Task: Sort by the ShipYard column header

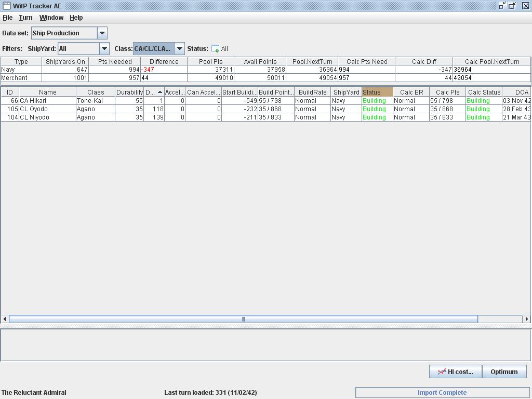Action: (x=346, y=92)
